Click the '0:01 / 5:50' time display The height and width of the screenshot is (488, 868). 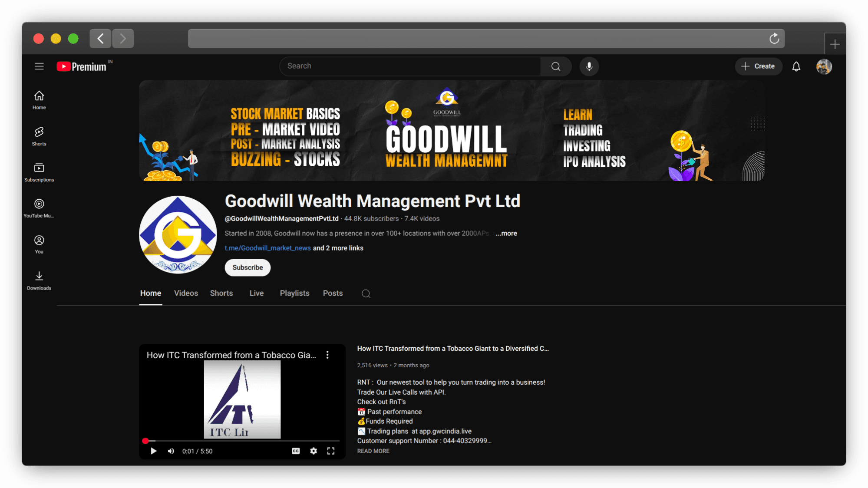click(x=198, y=452)
